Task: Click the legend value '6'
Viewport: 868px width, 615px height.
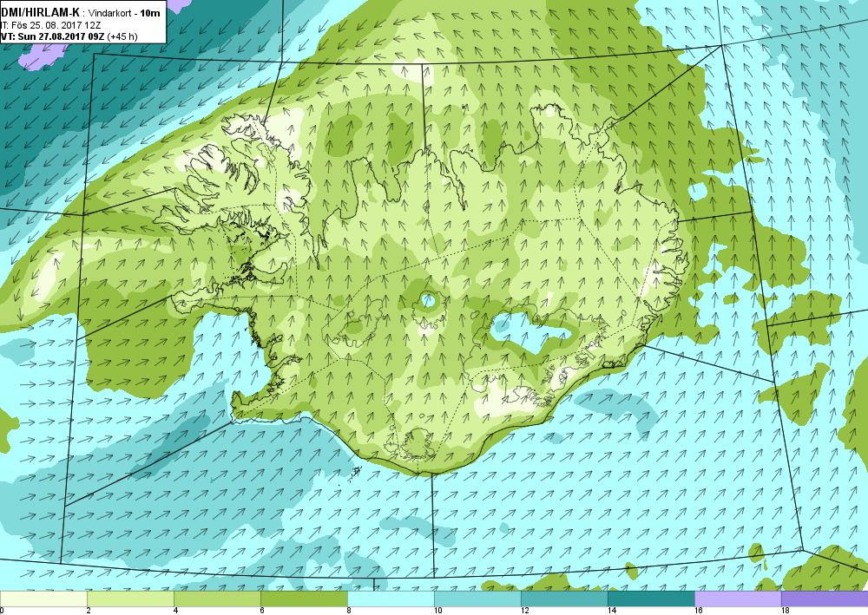Action: pos(262,611)
